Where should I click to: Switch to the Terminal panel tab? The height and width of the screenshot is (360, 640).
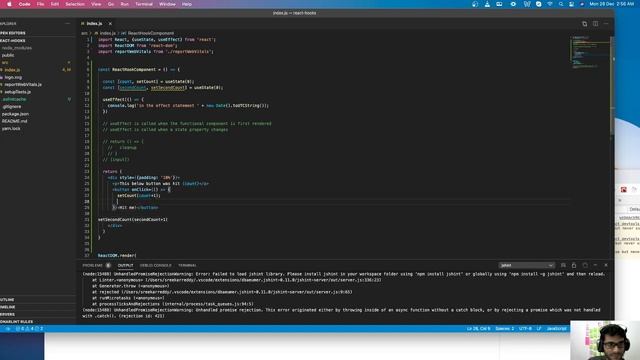coord(187,265)
